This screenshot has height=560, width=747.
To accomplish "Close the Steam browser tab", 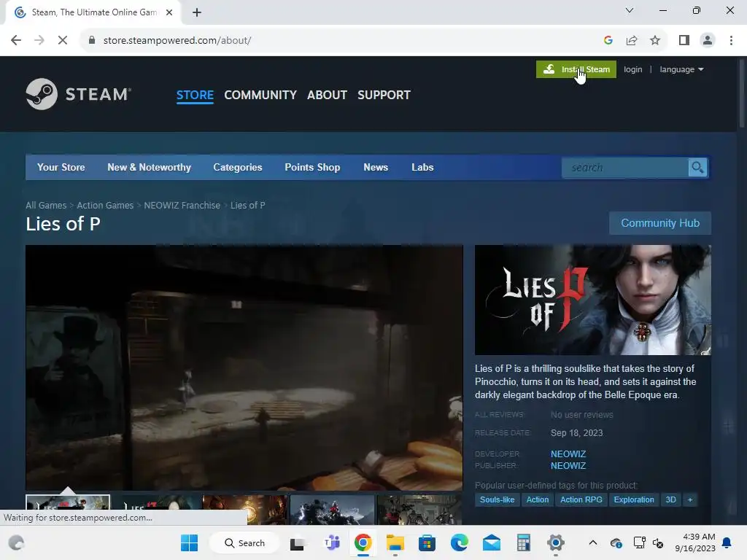I will (169, 12).
